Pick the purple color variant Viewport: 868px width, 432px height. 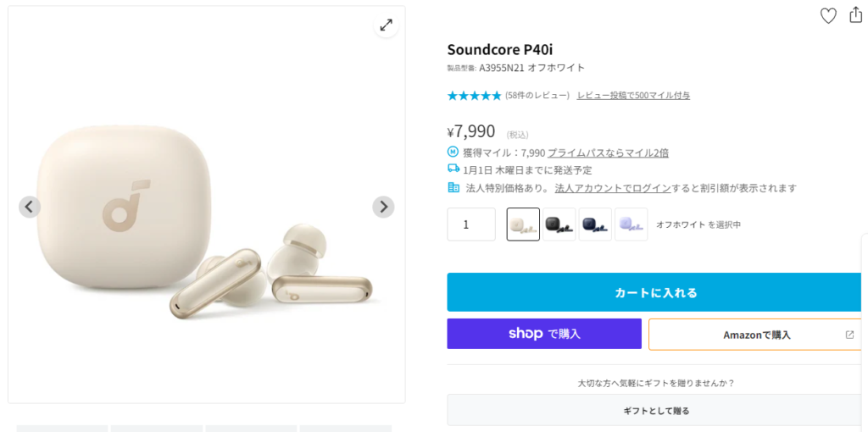click(x=631, y=224)
